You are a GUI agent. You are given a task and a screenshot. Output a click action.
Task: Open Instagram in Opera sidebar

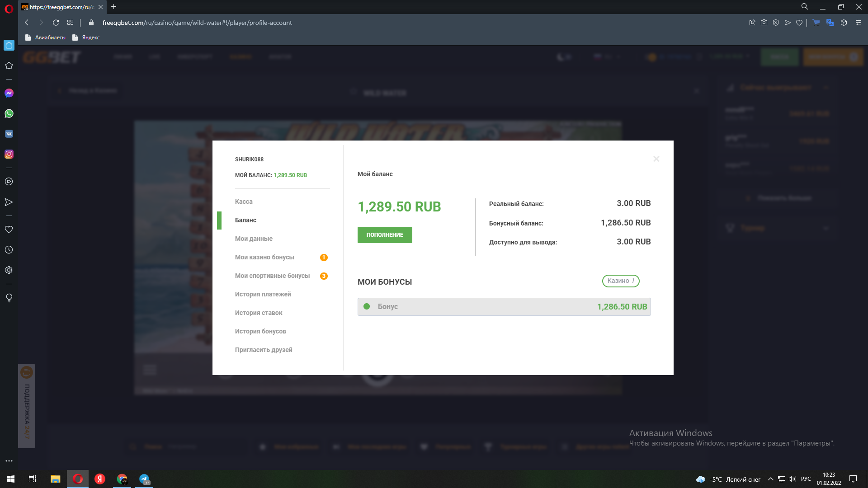tap(9, 154)
